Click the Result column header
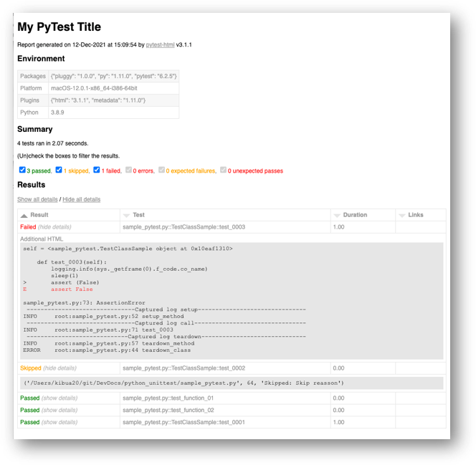The height and width of the screenshot is (465, 476). (x=69, y=215)
